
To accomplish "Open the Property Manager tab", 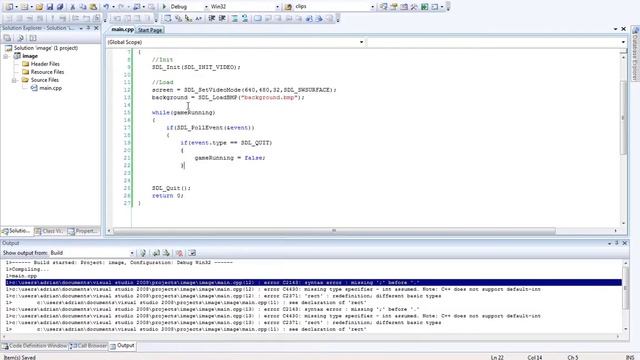I will [83, 231].
